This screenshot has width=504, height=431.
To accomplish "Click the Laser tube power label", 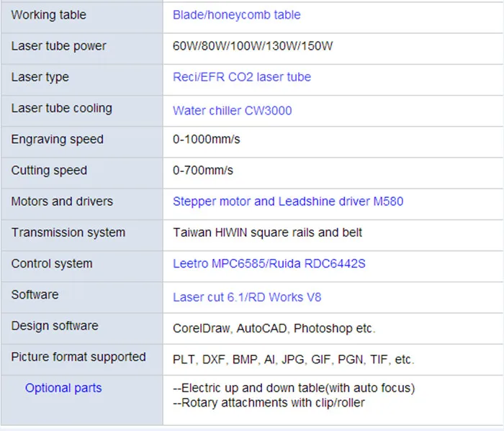I will point(58,46).
